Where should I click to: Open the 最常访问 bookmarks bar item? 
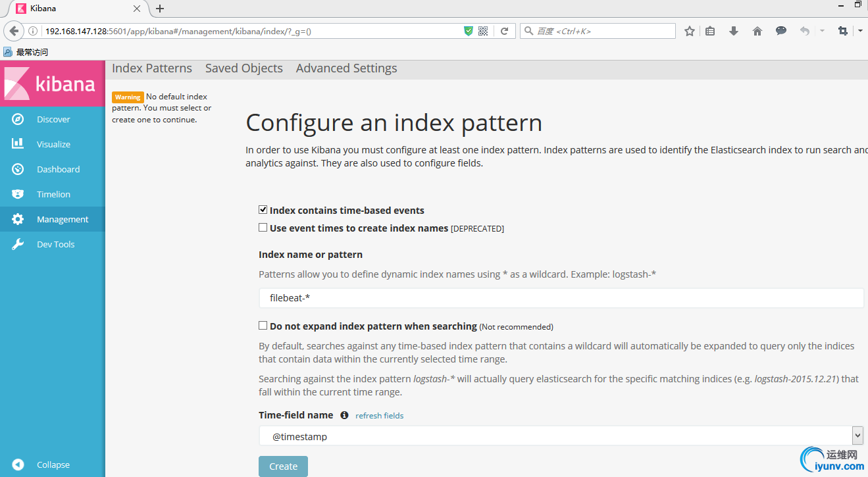coord(26,52)
